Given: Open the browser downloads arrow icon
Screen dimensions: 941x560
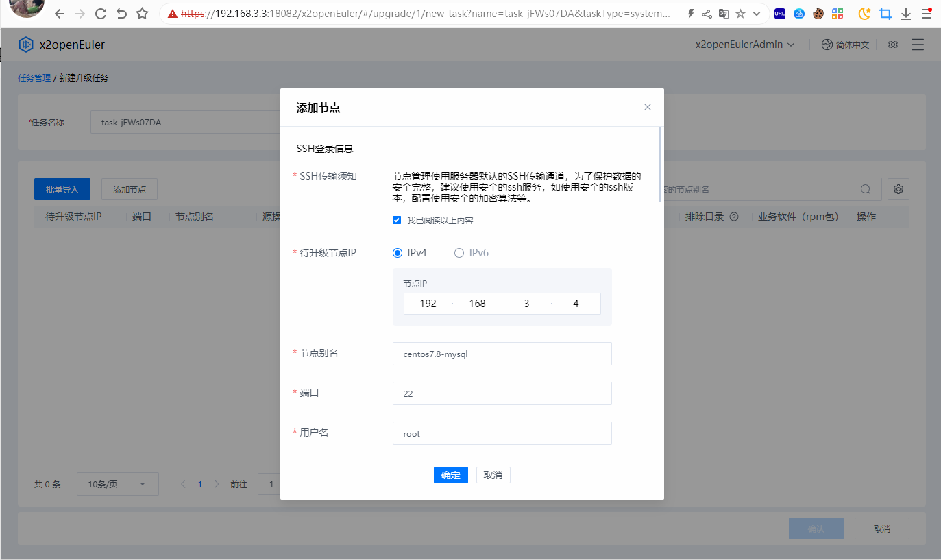Looking at the screenshot, I should pyautogui.click(x=905, y=14).
